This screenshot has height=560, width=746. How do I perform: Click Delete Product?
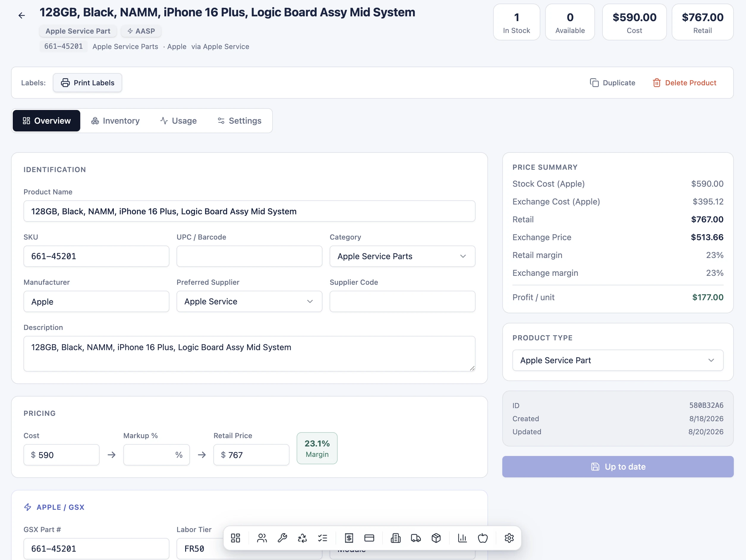tap(684, 83)
